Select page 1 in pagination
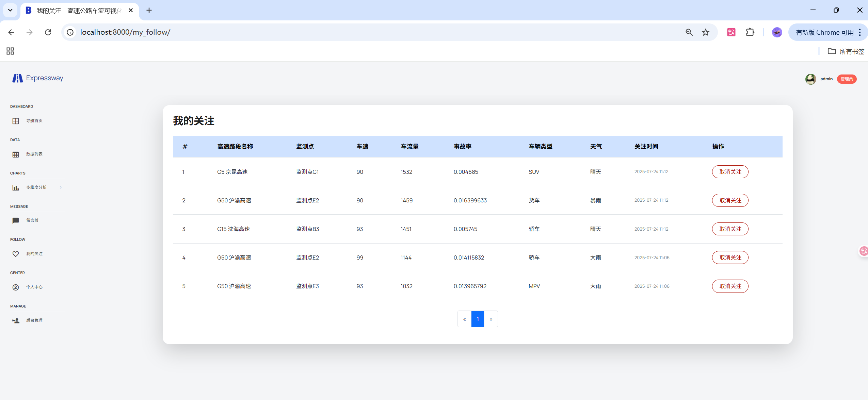 coord(478,319)
